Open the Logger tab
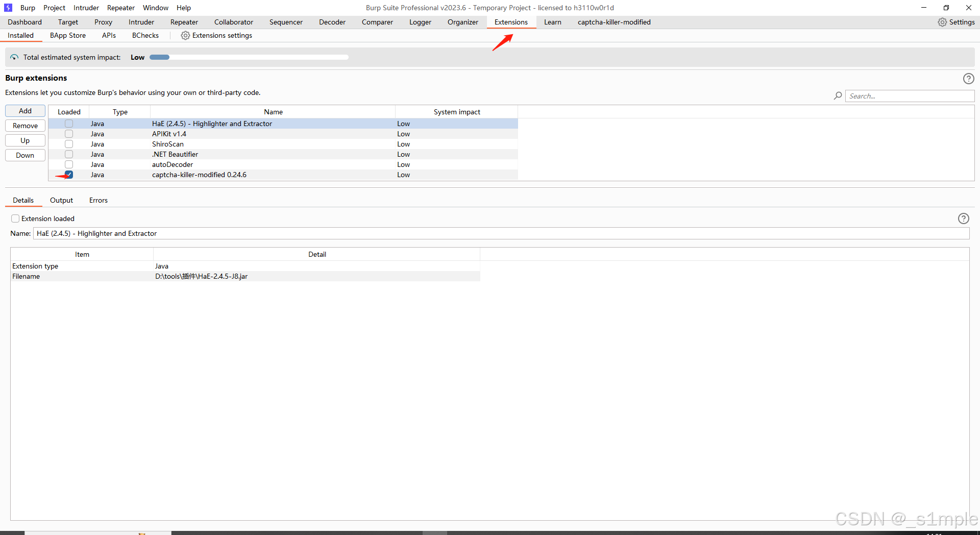Screen dimensions: 980x535 [x=420, y=22]
